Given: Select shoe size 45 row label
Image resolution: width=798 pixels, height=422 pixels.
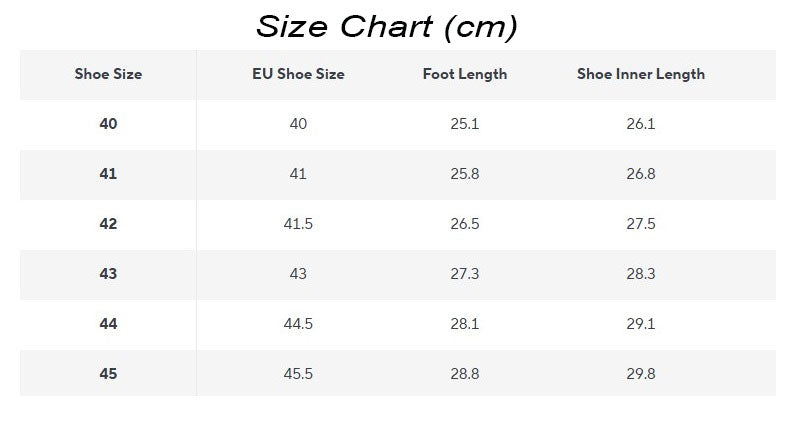Looking at the screenshot, I should 108,373.
